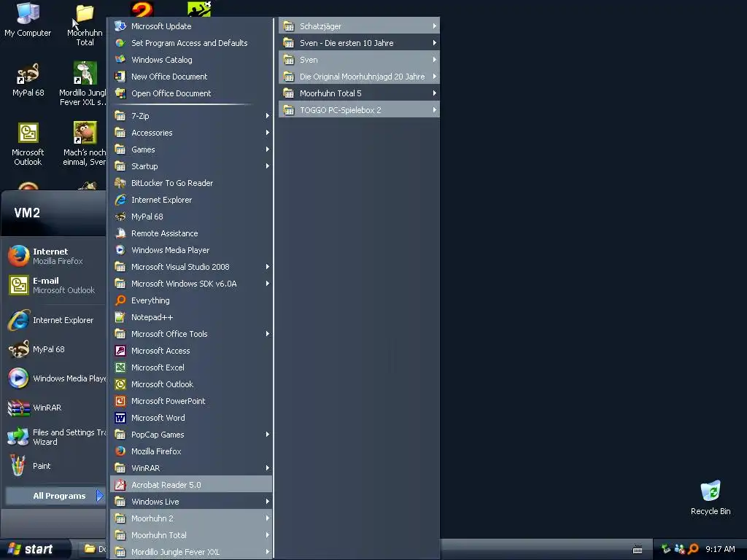Select the Mordillo Jungle Fever desktop shortcut
747x560 pixels.
84,85
